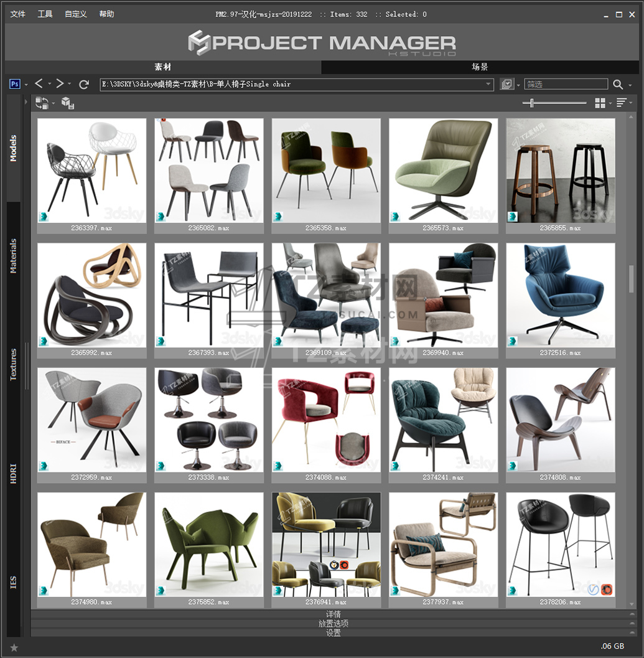Open the dropdown arrow beside the Photoshop icon

(x=26, y=85)
